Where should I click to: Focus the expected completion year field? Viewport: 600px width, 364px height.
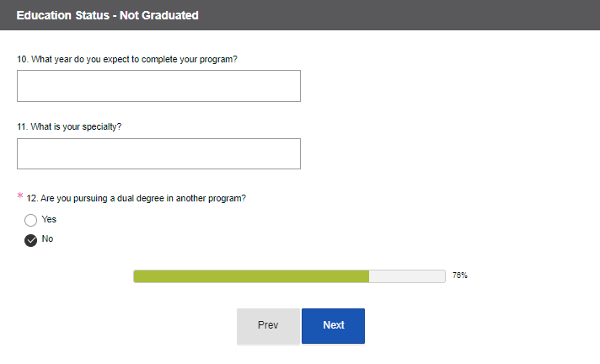tap(158, 86)
